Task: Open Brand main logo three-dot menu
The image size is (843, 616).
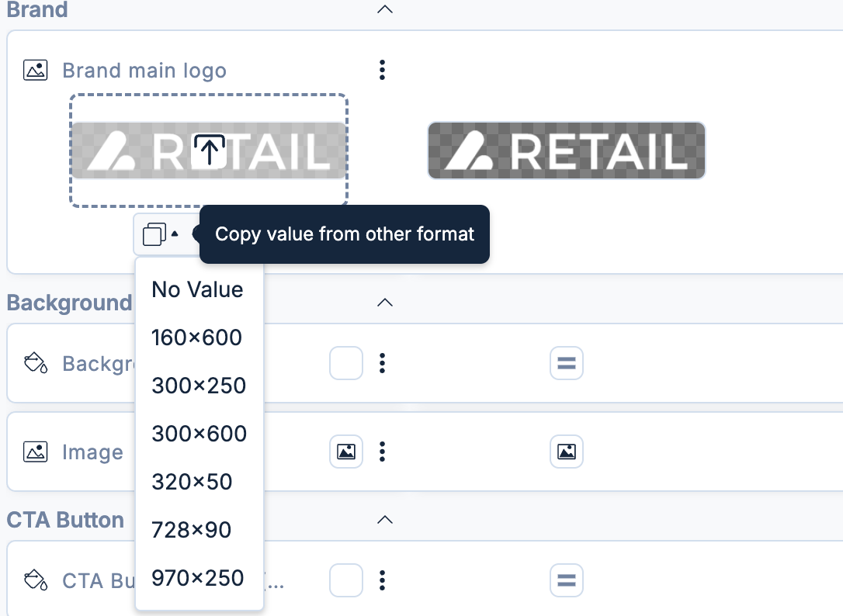Action: click(x=382, y=70)
